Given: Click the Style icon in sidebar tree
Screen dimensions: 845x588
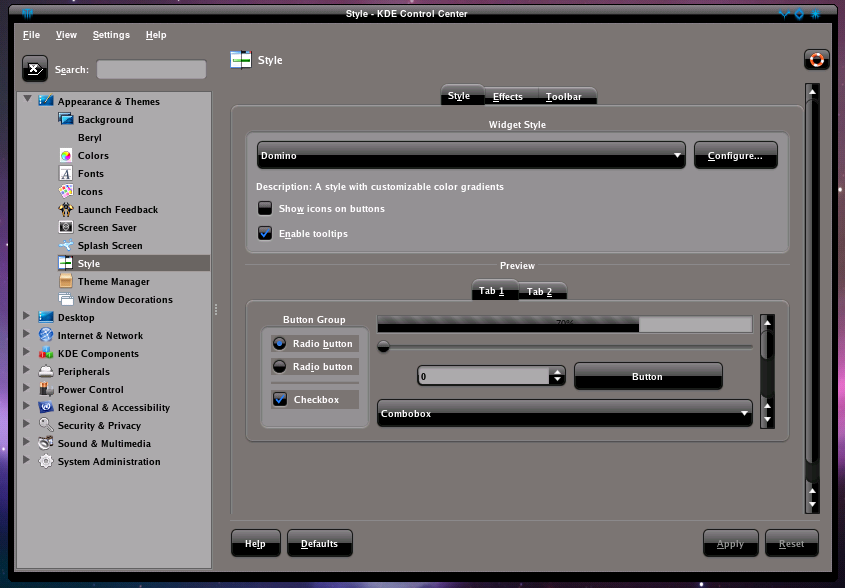Looking at the screenshot, I should pos(66,263).
